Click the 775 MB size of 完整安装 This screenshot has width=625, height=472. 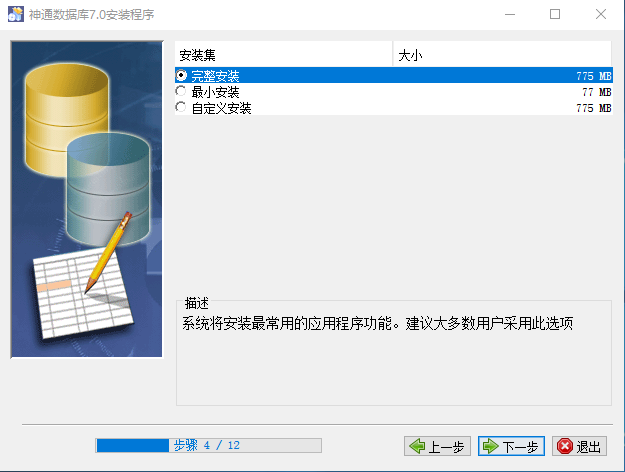click(594, 76)
